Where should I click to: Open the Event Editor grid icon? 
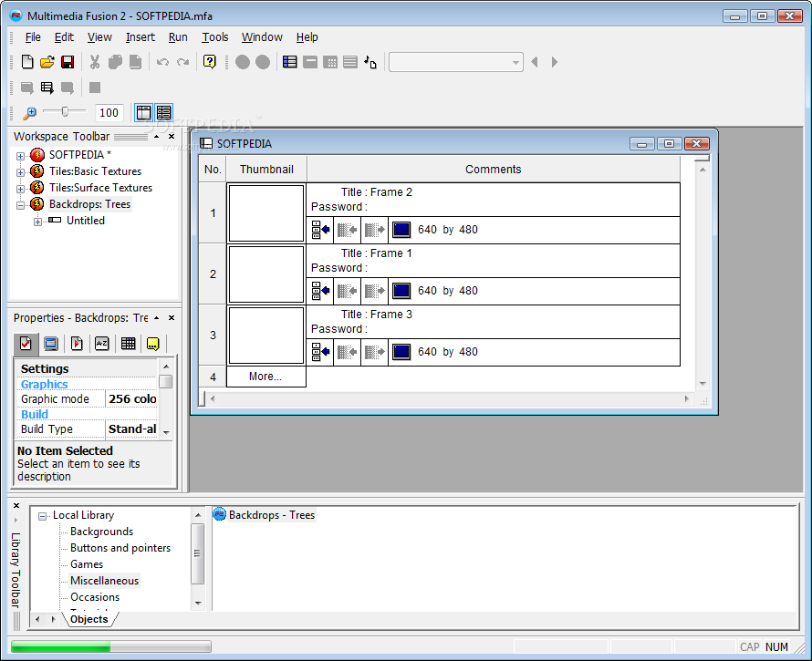330,62
